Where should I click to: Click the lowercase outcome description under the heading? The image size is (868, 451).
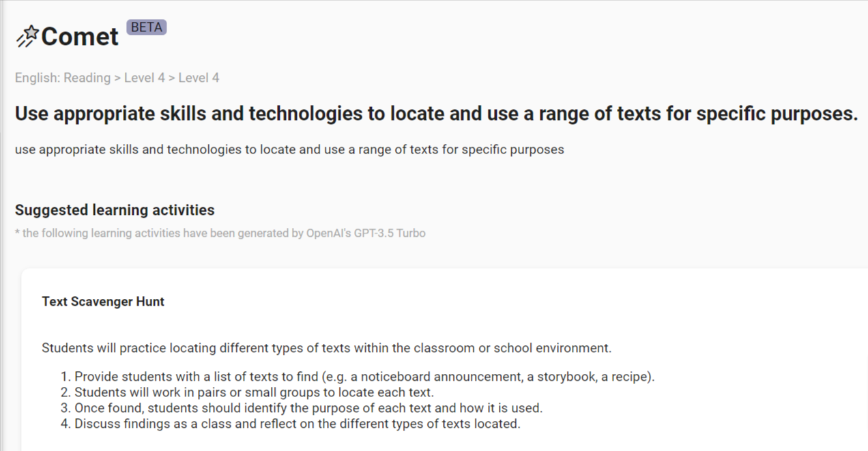[x=289, y=149]
